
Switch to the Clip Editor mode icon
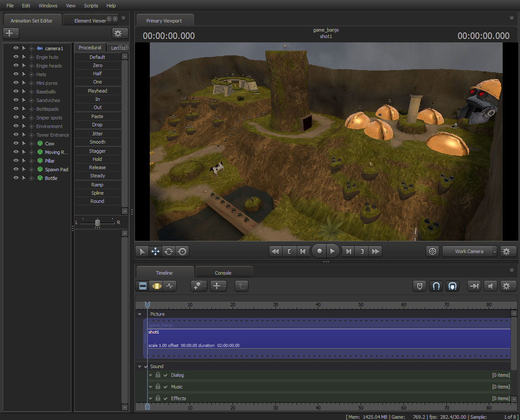pos(142,286)
